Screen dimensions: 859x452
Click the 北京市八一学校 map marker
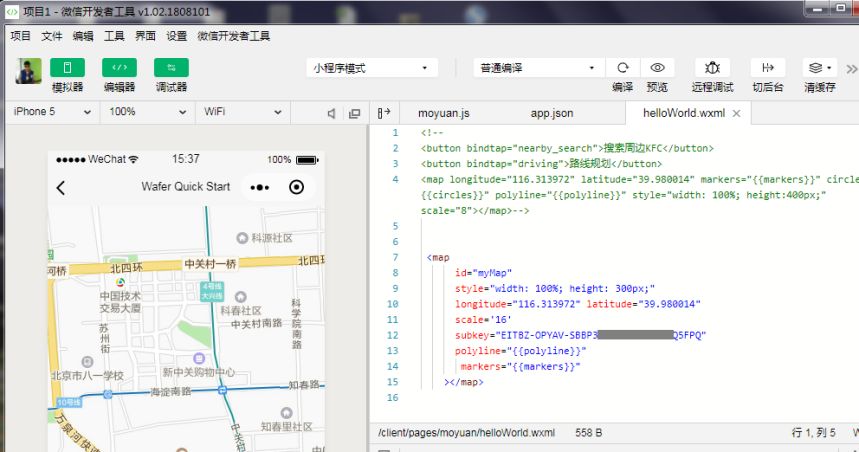(87, 362)
